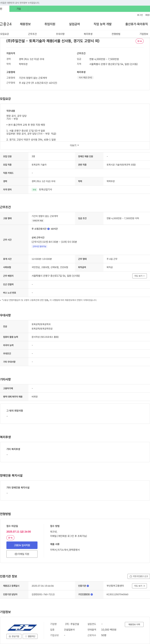Click the 토목공학 기술자 cell

coord(39,165)
